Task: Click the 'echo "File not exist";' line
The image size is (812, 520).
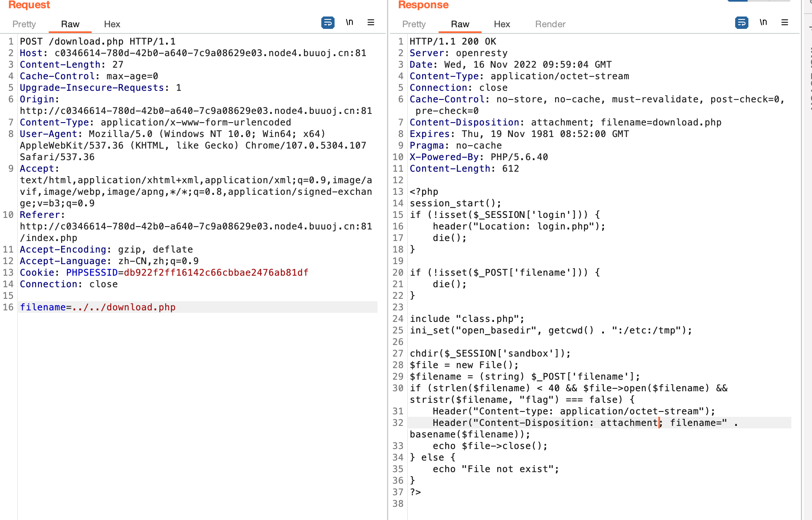Action: click(496, 469)
